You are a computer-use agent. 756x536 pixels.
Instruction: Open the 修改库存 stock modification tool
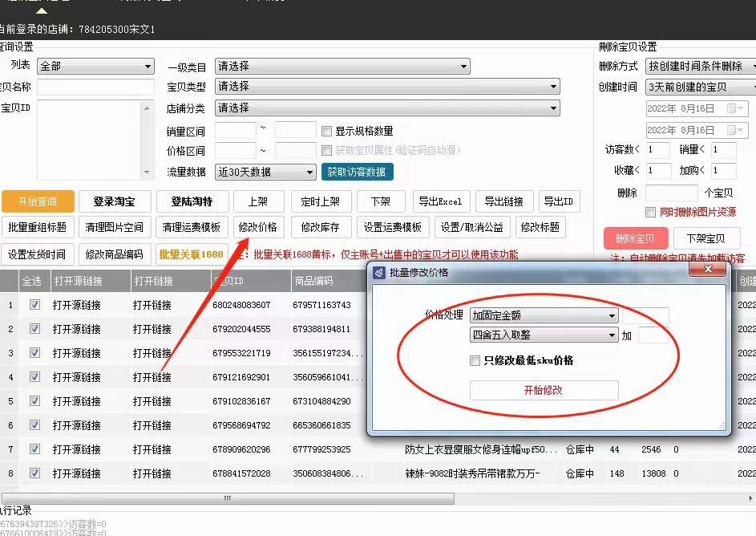(x=318, y=227)
